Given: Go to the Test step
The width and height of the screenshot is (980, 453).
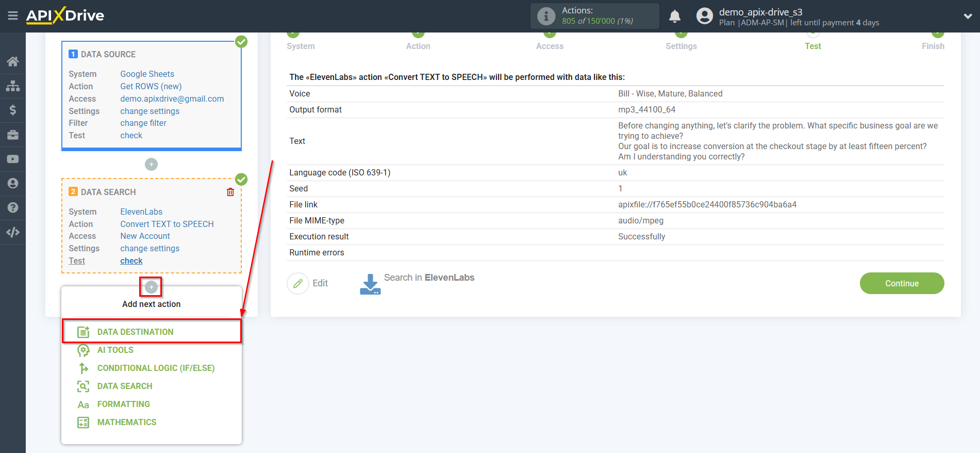Looking at the screenshot, I should pyautogui.click(x=813, y=46).
